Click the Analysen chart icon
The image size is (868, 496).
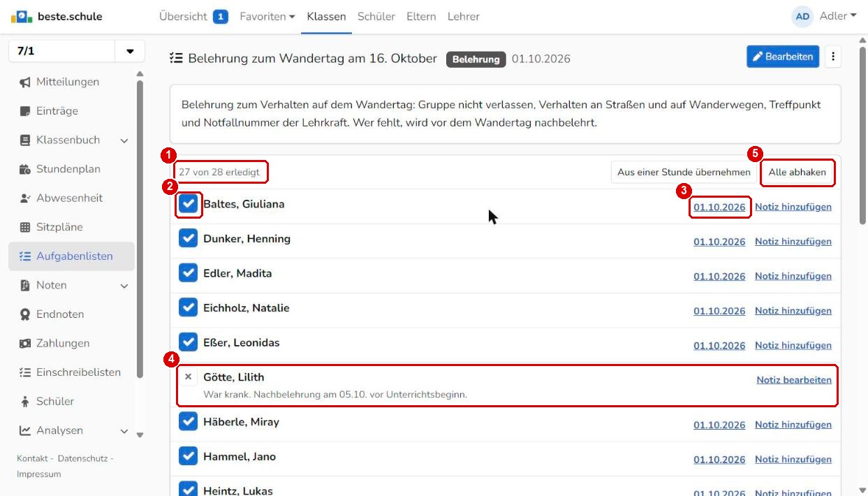[25, 430]
